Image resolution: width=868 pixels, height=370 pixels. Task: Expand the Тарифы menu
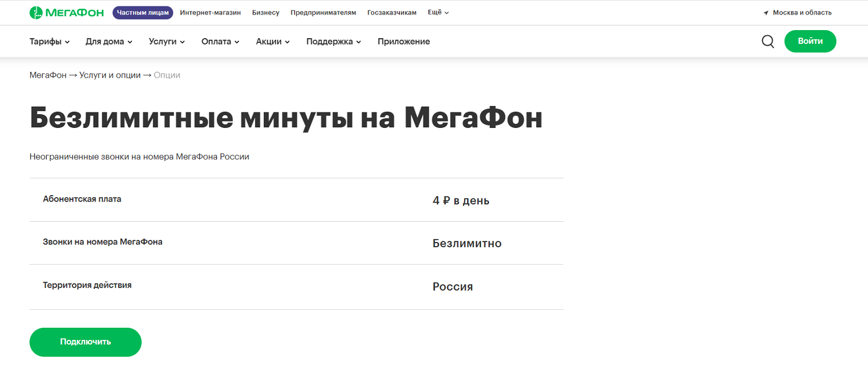coord(50,42)
